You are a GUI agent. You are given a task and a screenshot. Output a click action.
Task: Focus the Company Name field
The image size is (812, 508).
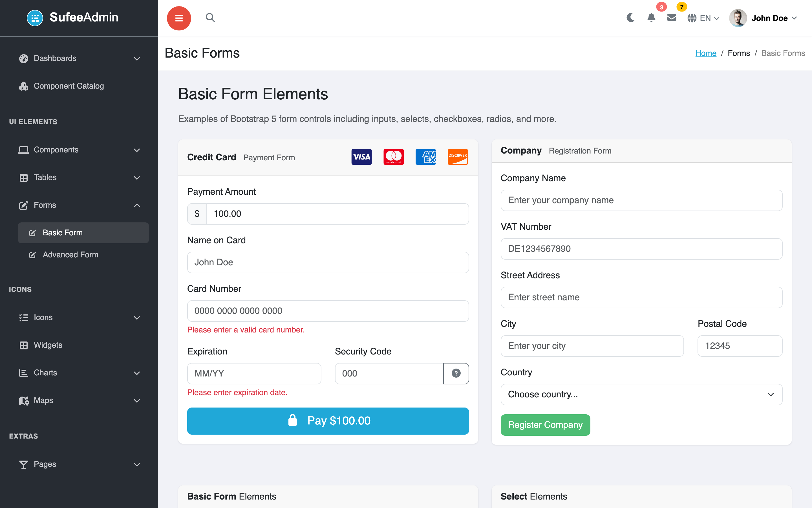(x=641, y=201)
